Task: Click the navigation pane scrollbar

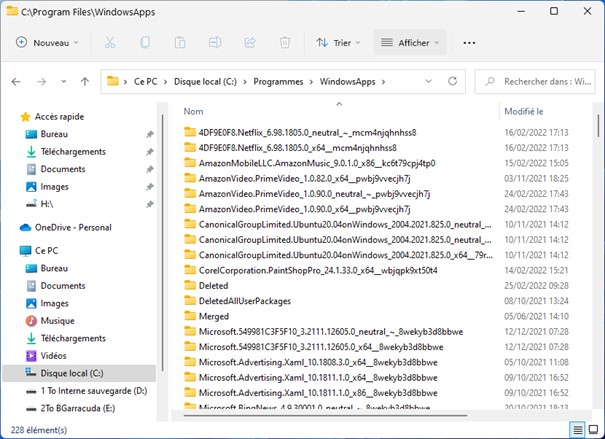Action: click(x=163, y=243)
